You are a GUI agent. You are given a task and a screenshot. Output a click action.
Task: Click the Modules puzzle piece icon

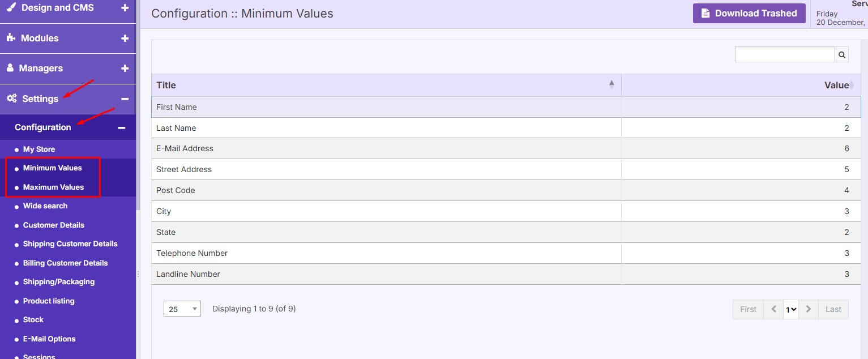click(11, 38)
